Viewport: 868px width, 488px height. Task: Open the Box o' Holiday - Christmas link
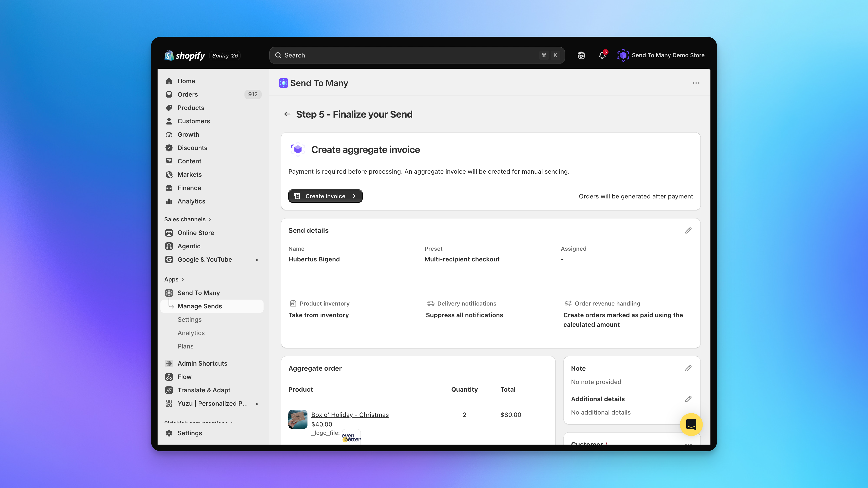(x=350, y=415)
